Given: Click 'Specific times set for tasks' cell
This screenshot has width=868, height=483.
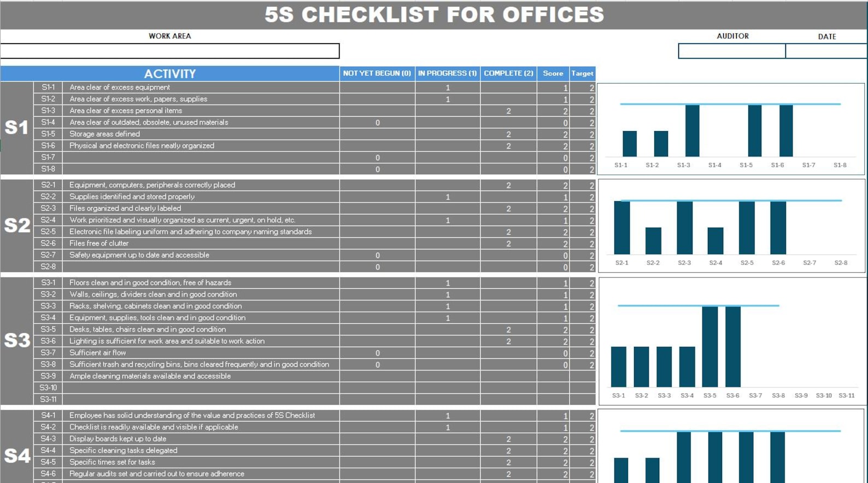Looking at the screenshot, I should point(201,462).
